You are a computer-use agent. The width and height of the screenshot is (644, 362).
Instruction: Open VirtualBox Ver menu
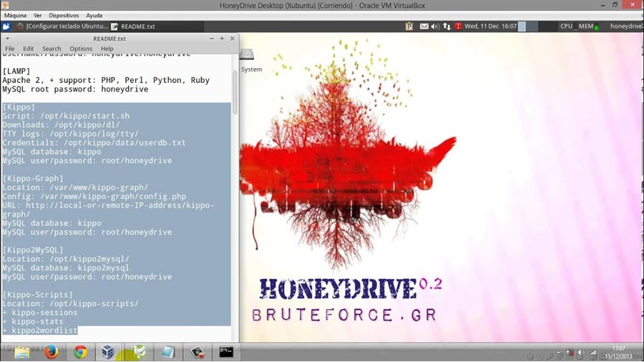[38, 15]
